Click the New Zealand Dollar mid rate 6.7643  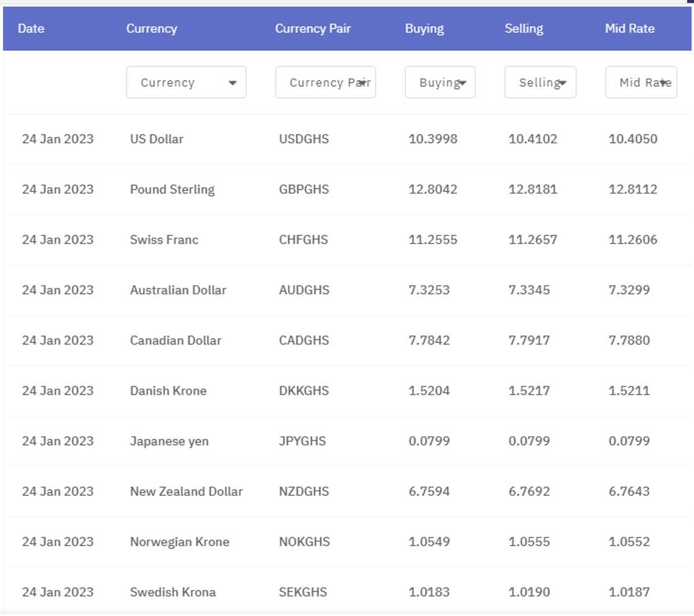point(629,491)
